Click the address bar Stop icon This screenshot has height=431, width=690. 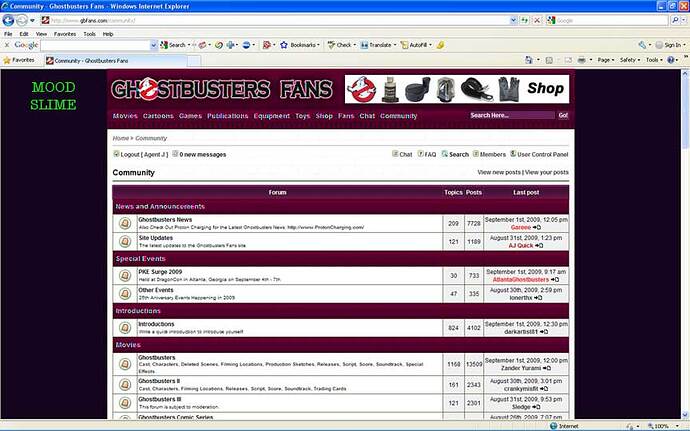(x=537, y=20)
